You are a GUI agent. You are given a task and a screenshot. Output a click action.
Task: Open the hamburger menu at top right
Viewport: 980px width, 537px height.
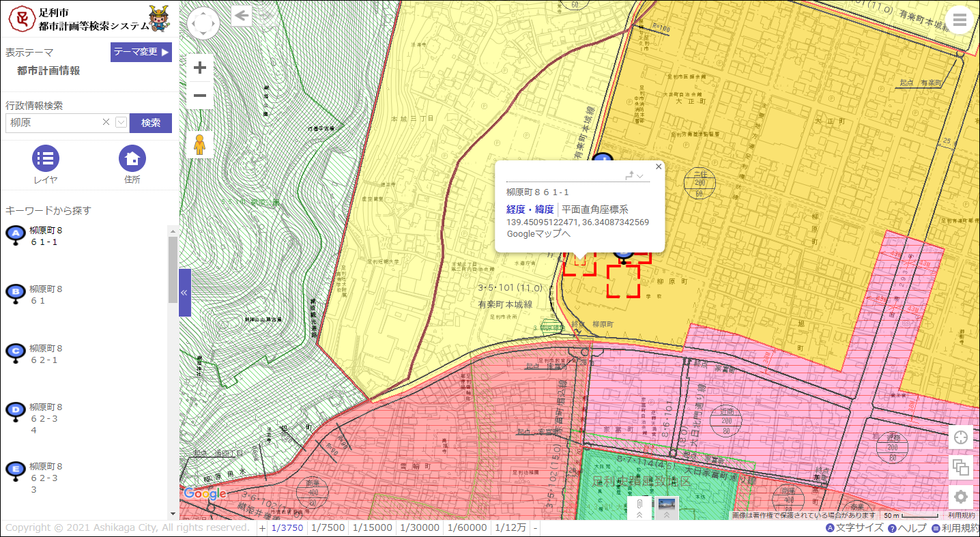pyautogui.click(x=960, y=20)
